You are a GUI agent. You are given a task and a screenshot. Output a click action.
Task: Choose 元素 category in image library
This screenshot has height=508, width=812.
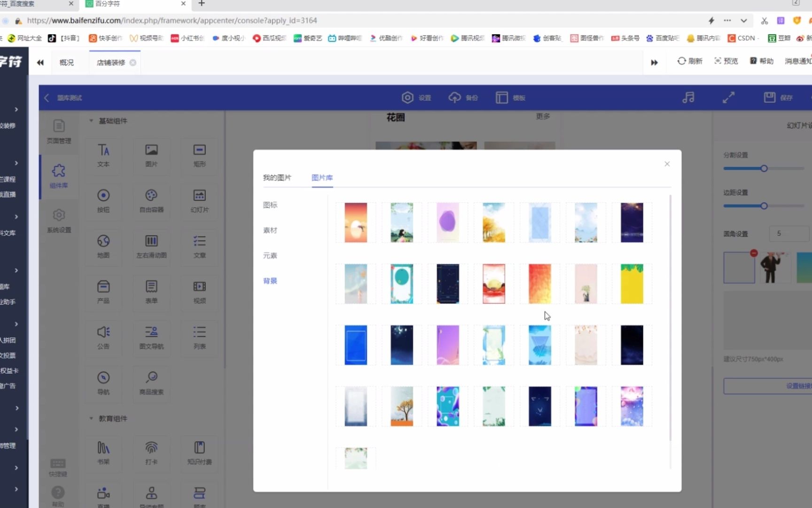[x=270, y=255]
